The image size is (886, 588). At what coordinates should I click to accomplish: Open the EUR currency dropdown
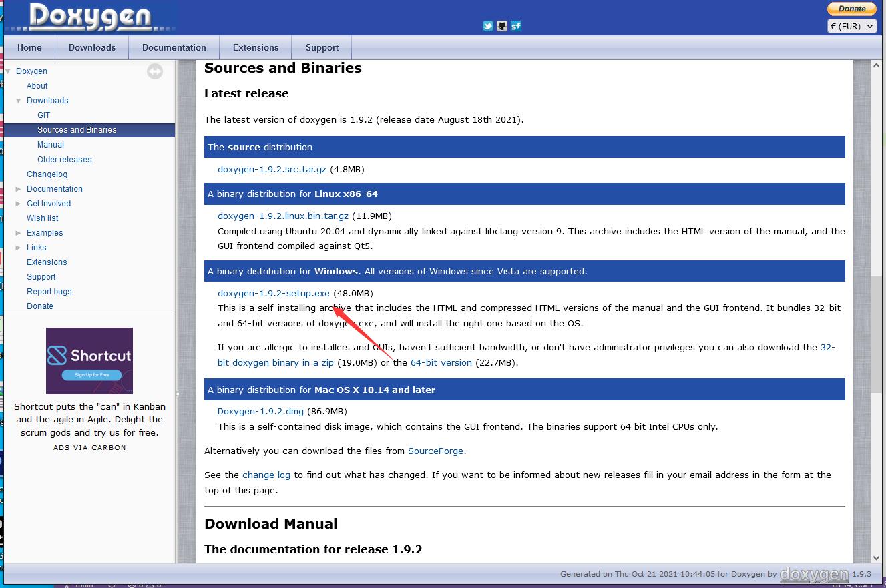point(852,26)
